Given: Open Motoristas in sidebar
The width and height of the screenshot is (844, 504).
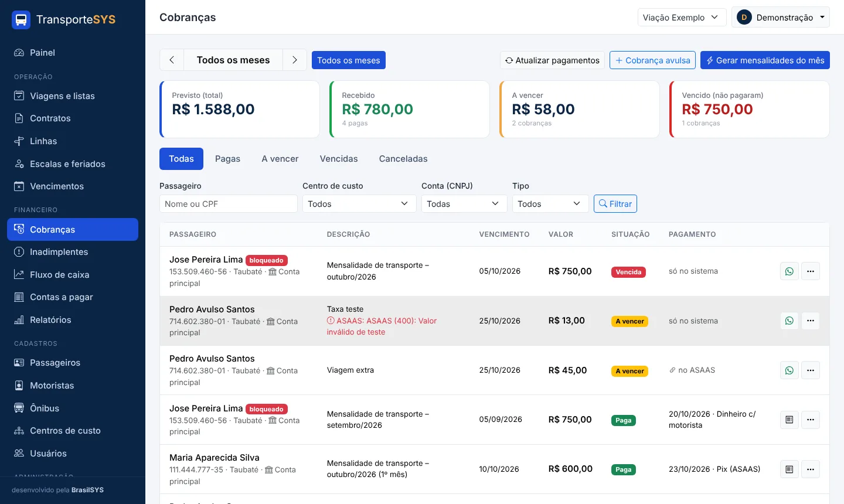Looking at the screenshot, I should pos(73,386).
